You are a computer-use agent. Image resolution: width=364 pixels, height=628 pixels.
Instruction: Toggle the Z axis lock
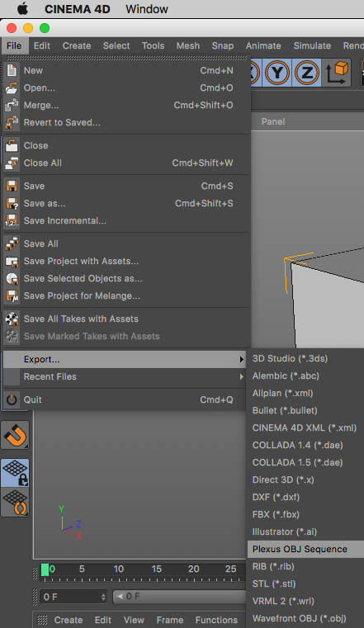307,73
